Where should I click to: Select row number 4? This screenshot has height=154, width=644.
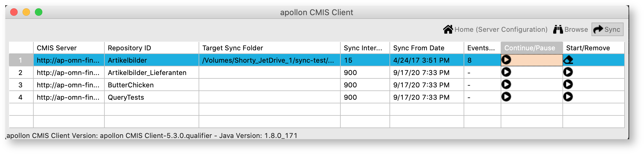tap(21, 97)
